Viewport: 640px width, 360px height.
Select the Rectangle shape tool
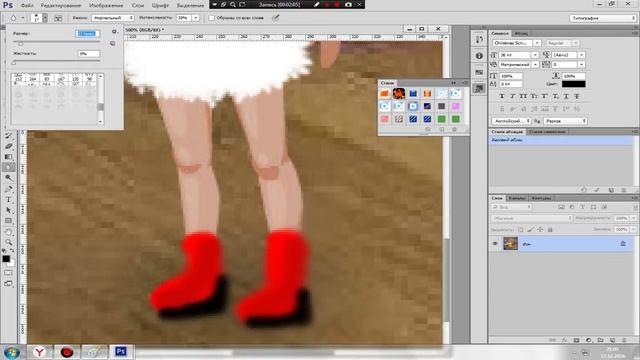[x=9, y=221]
